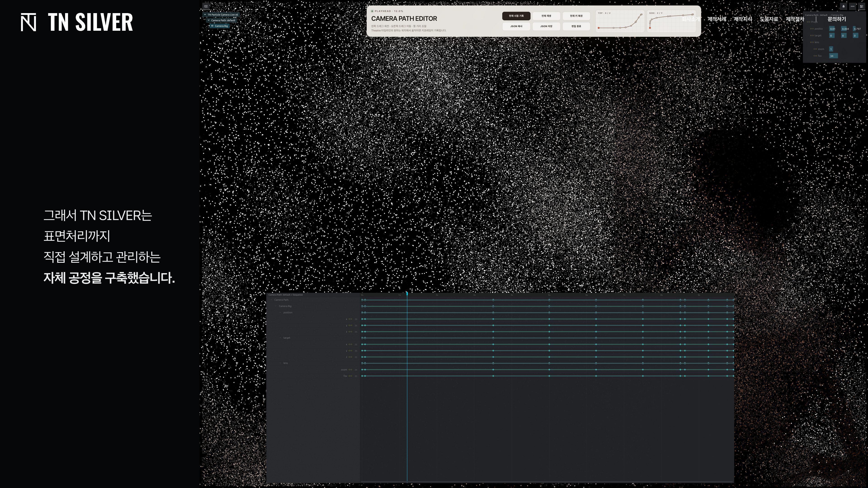
Task: Click the JSON 저장 button
Action: [546, 26]
